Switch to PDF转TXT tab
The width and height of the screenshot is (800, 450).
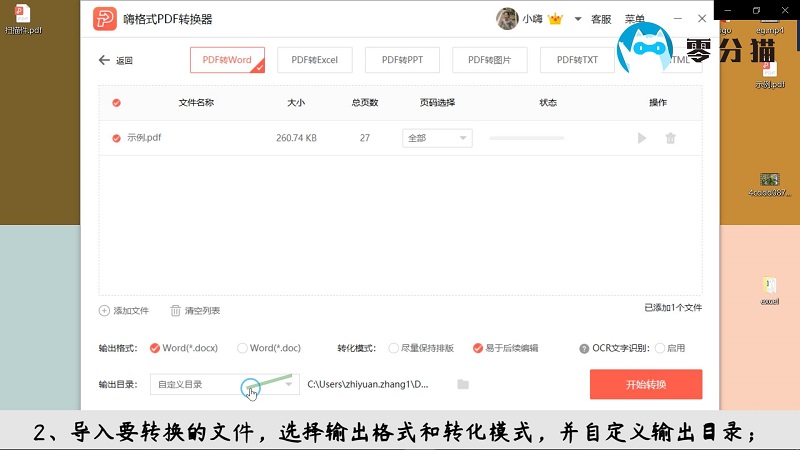tap(577, 60)
